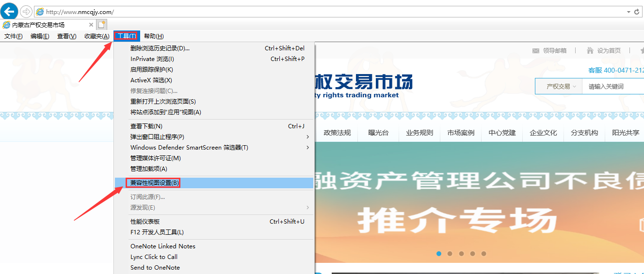This screenshot has height=274, width=644.
Task: Select the second banner carousel dot
Action: point(450,253)
